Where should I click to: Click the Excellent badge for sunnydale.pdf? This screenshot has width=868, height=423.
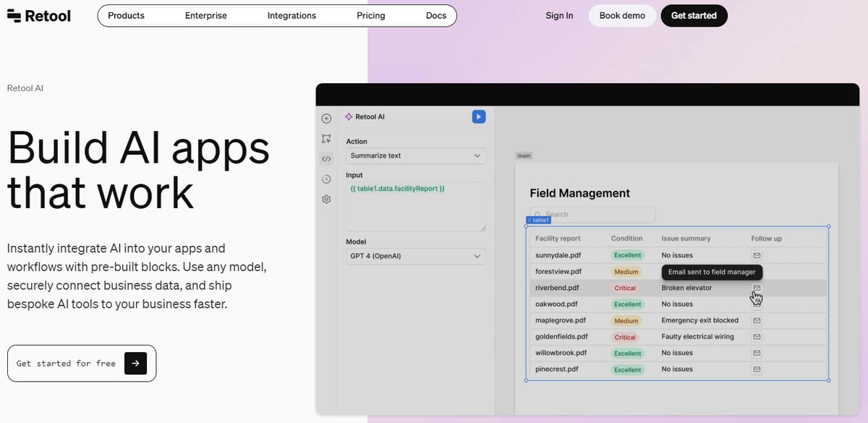point(628,255)
